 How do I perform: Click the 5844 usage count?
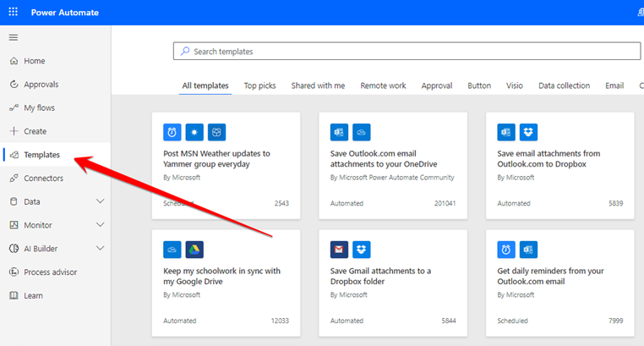click(449, 321)
